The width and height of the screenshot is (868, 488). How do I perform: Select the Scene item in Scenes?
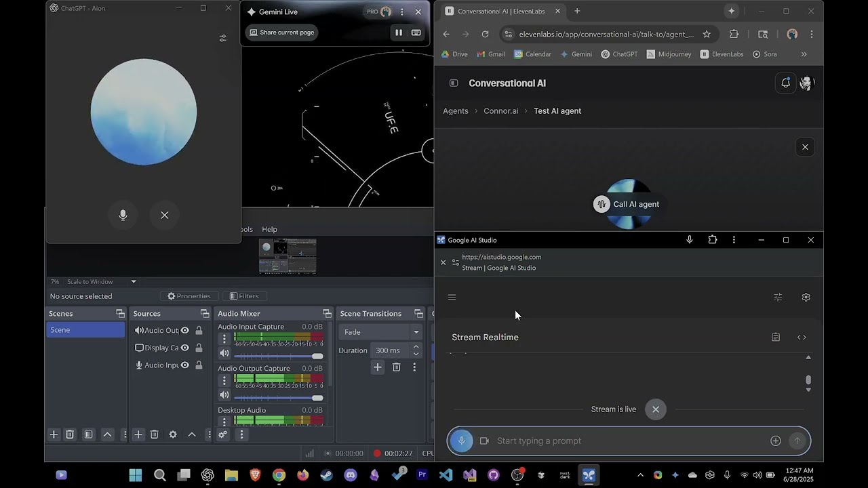tap(85, 330)
